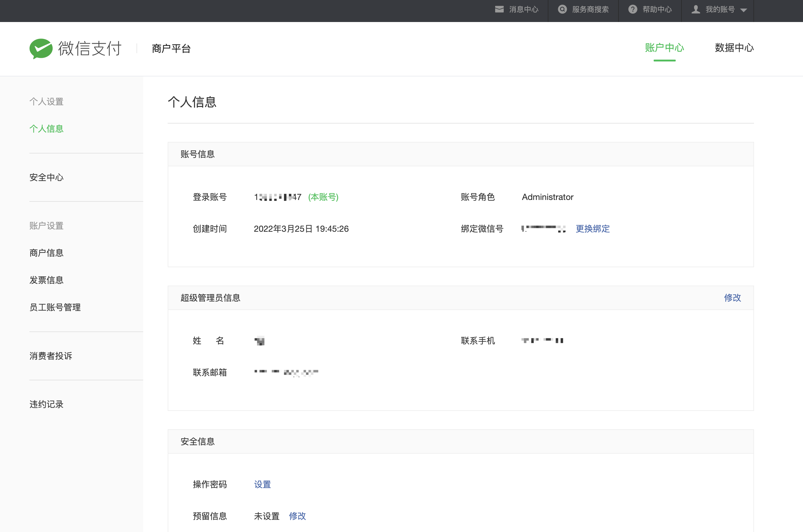Viewport: 803px width, 532px height.
Task: Open 违约记录 sidebar item
Action: click(x=47, y=405)
